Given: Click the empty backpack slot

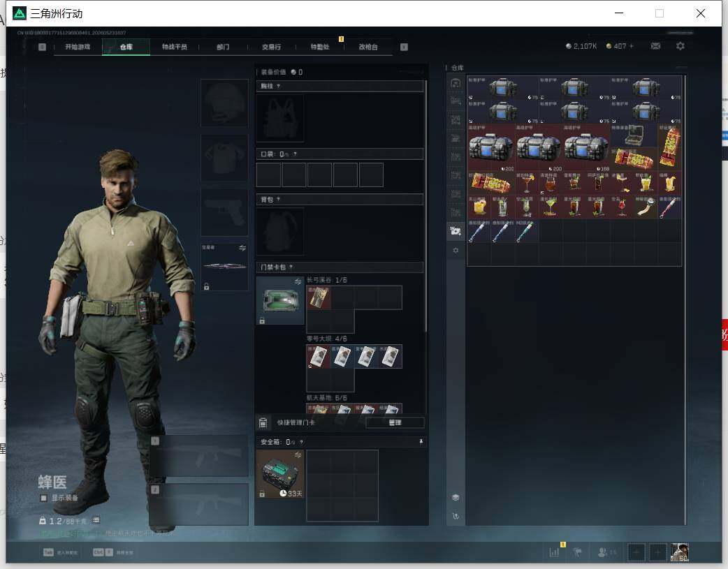Looking at the screenshot, I should (280, 231).
